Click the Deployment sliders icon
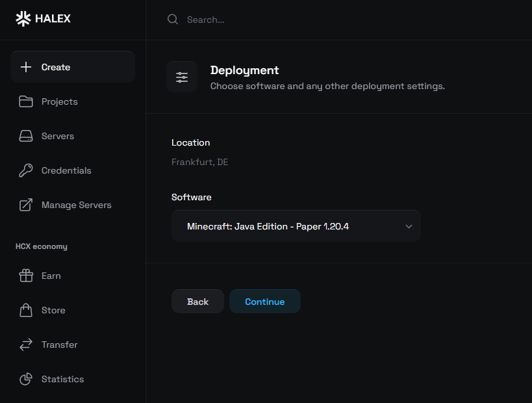Viewport: 532px width, 403px height. [182, 76]
